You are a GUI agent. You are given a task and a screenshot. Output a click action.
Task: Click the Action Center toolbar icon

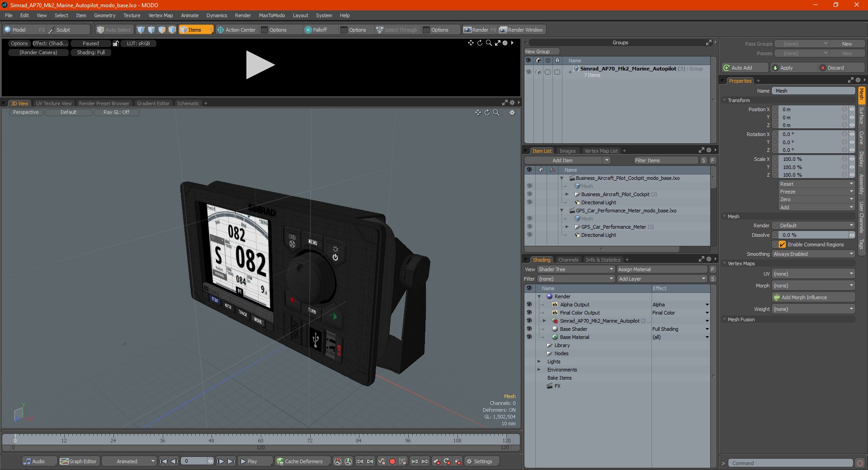click(221, 30)
